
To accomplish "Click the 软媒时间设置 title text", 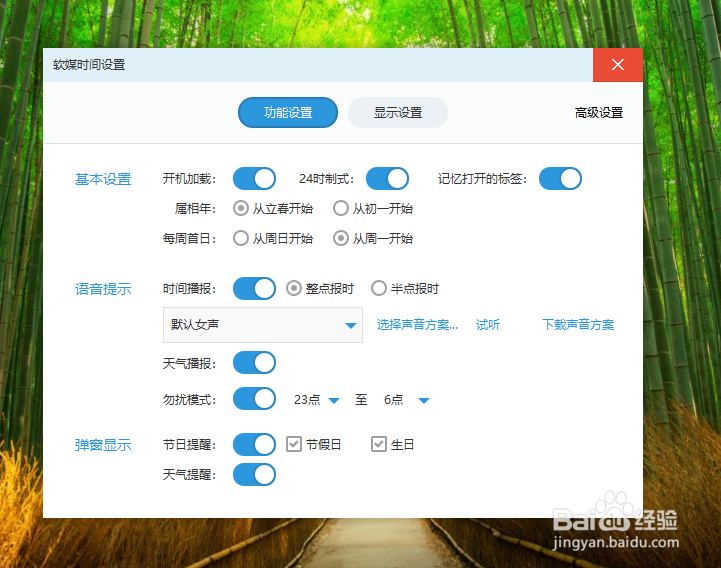I will point(89,65).
